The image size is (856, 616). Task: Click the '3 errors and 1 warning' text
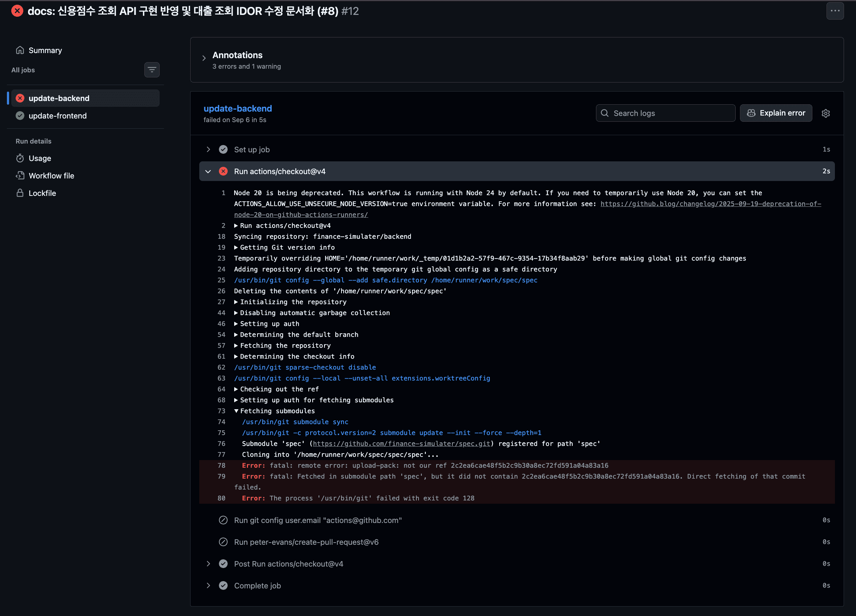[x=247, y=67]
